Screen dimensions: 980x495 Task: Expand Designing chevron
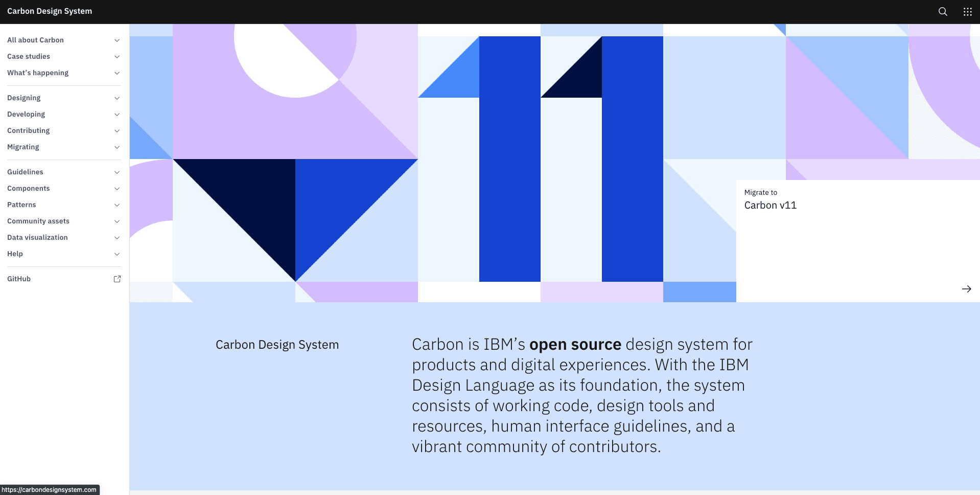tap(117, 98)
